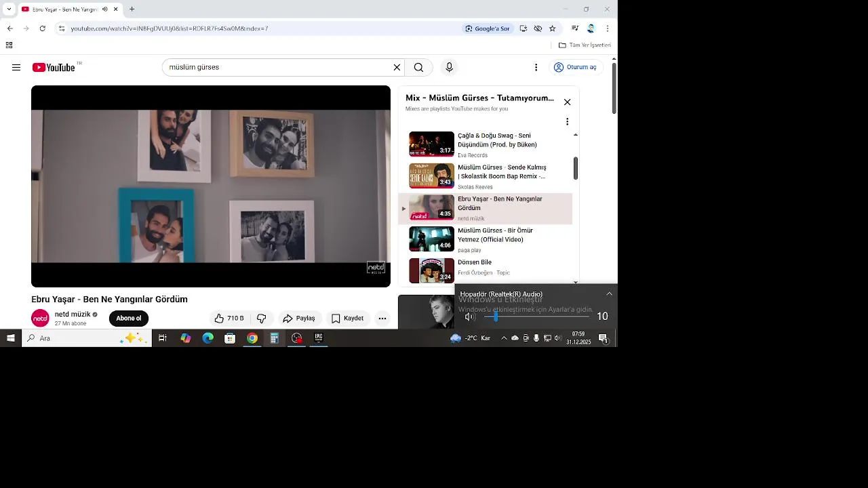868x488 pixels.
Task: Go to the YouTube home logo
Action: pos(54,67)
